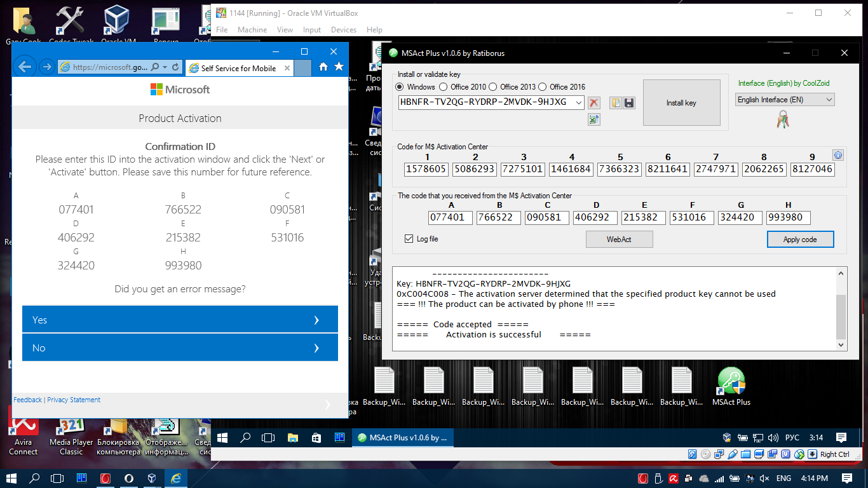This screenshot has height=488, width=868.
Task: Open the VirtualBox Devices menu
Action: click(344, 30)
